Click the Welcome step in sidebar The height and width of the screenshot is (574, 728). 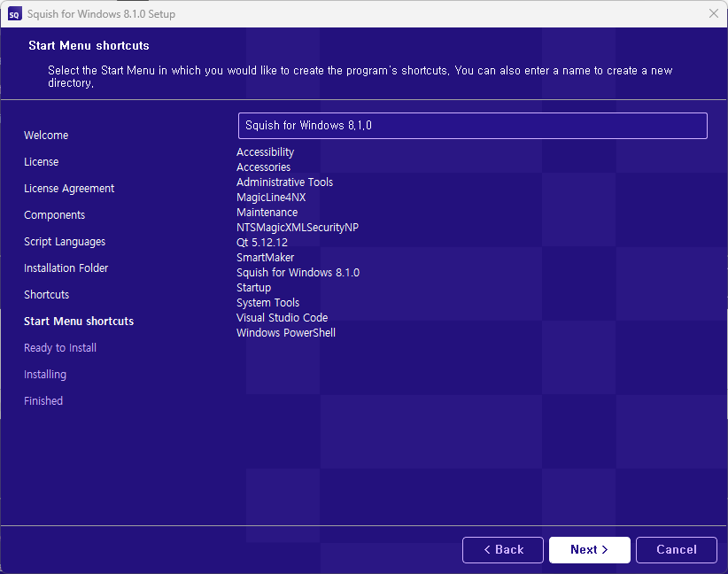click(46, 136)
